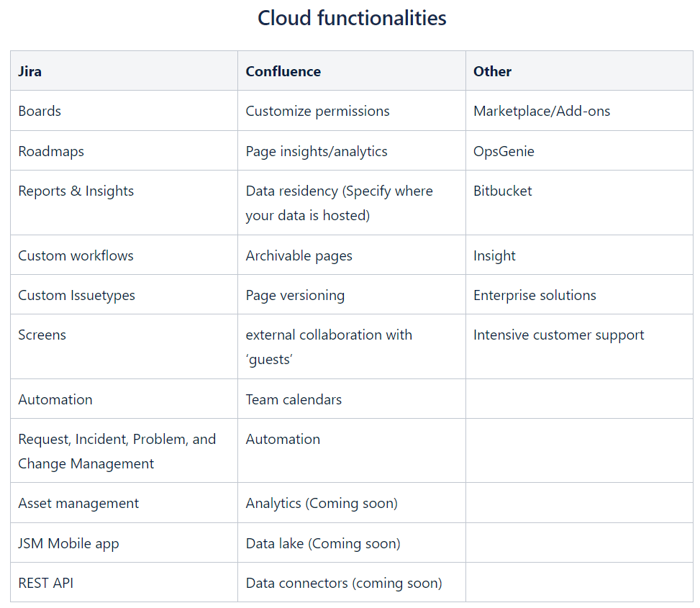Select the Custom Issuetypes cell
700x608 pixels.
coord(124,294)
